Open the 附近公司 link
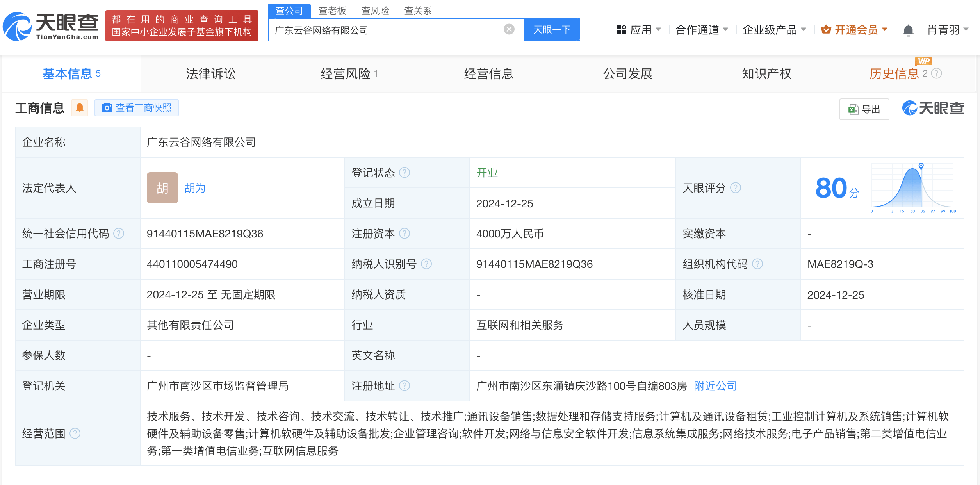This screenshot has width=980, height=485. 715,386
